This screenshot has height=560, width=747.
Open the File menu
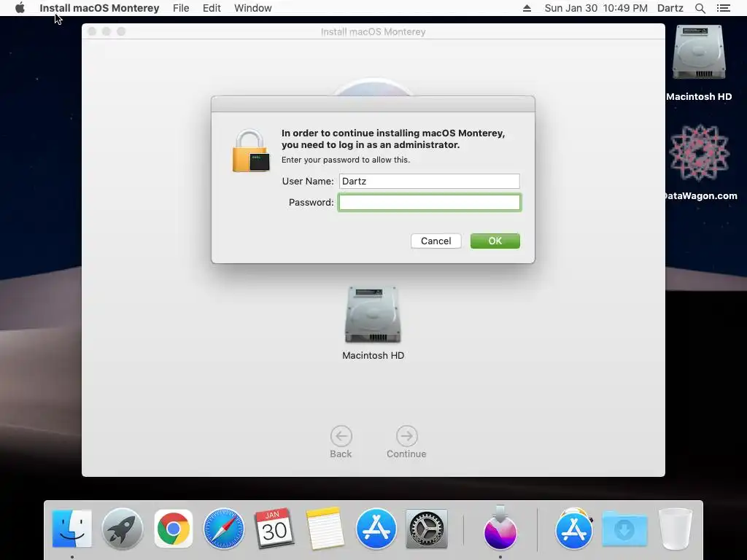pos(181,8)
